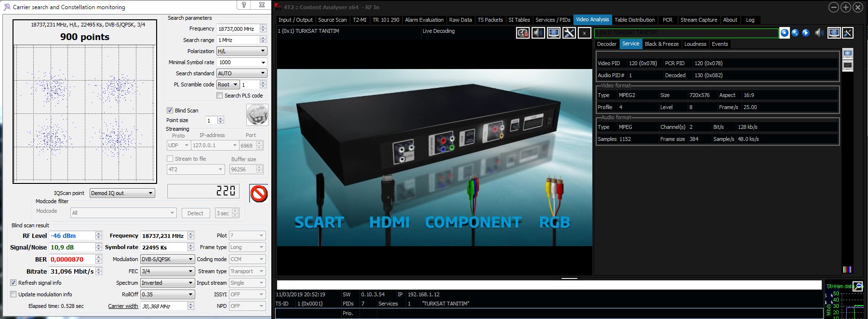Open T2-MI tab

(360, 20)
